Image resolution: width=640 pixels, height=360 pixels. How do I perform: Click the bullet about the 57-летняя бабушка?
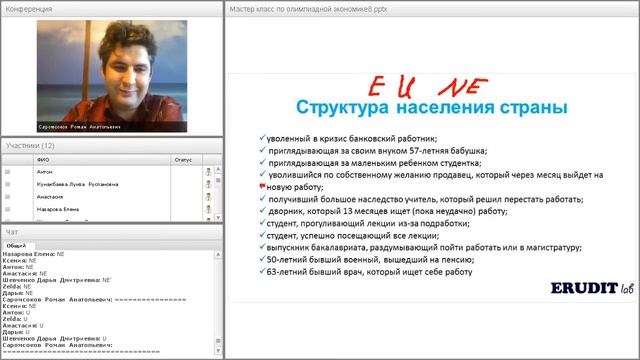[378, 151]
